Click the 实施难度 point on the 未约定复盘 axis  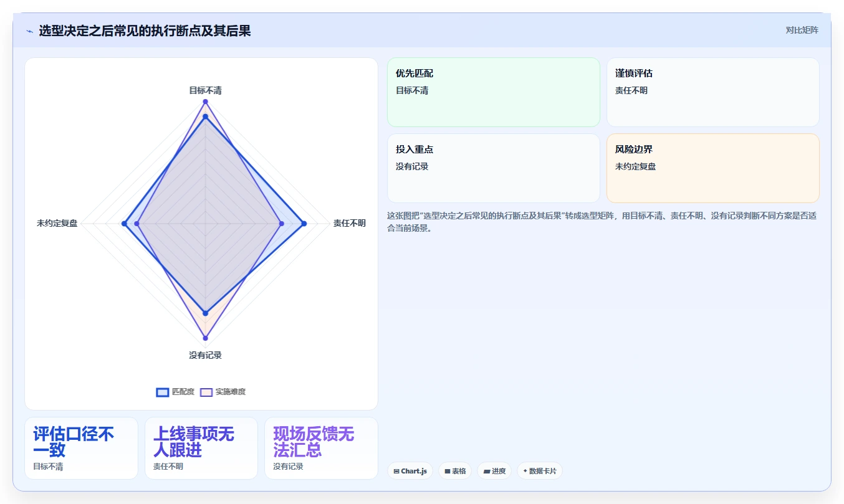coord(137,223)
